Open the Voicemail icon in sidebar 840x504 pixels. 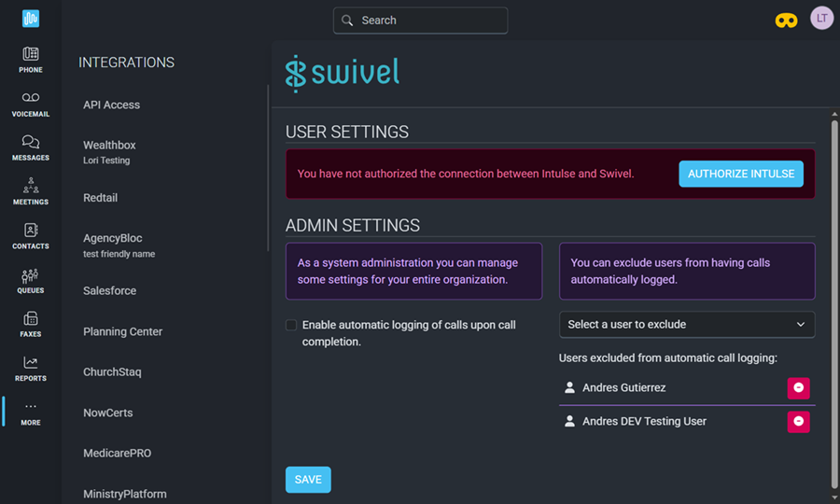(31, 98)
